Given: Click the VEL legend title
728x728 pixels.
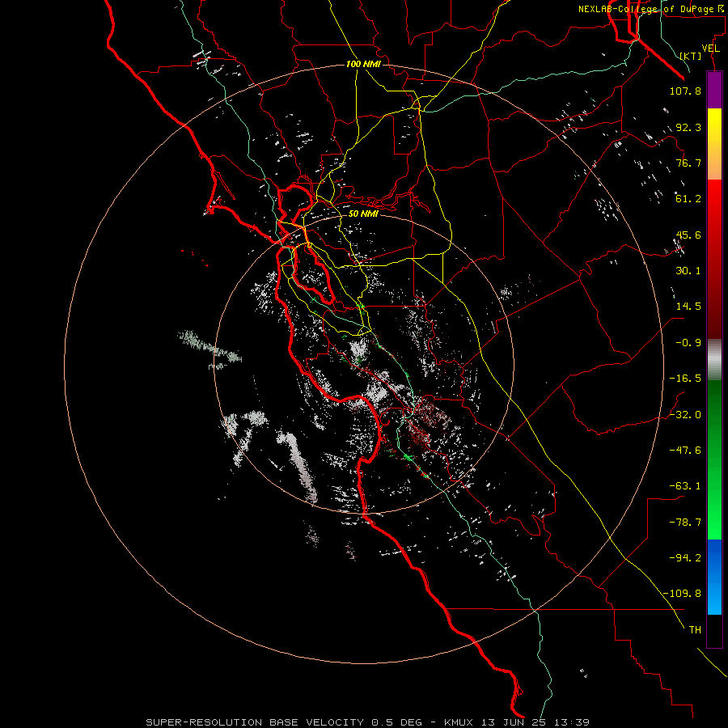Looking at the screenshot, I should click(x=710, y=49).
